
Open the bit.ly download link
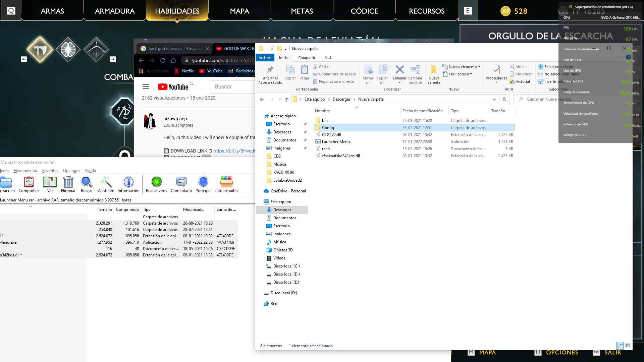234,151
